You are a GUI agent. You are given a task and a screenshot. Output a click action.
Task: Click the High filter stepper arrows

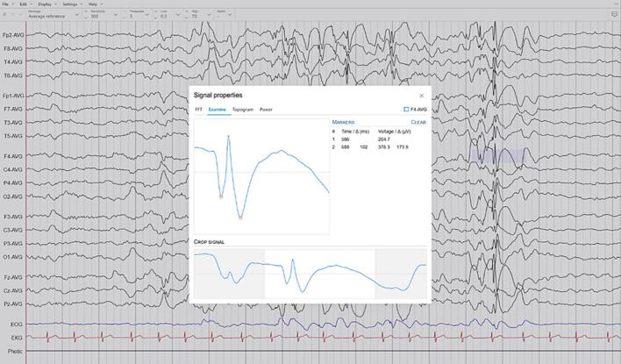[187, 15]
